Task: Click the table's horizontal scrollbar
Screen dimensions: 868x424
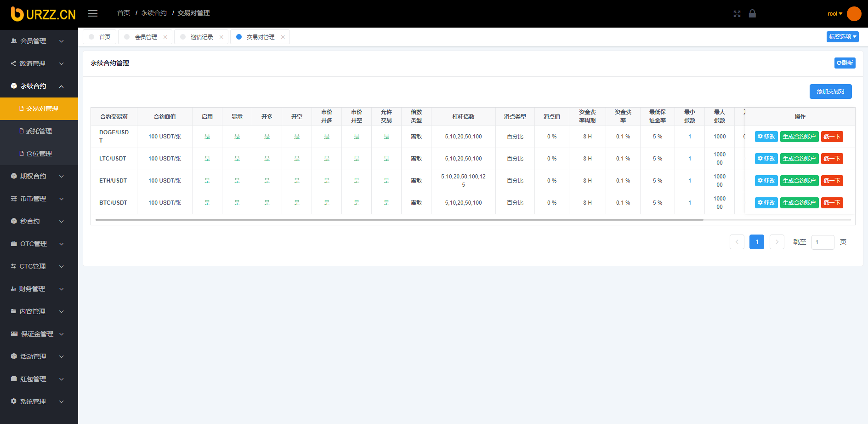Action: click(x=399, y=220)
